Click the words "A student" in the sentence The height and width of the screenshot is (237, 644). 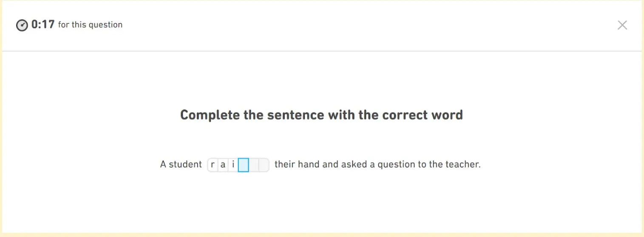[x=181, y=164]
